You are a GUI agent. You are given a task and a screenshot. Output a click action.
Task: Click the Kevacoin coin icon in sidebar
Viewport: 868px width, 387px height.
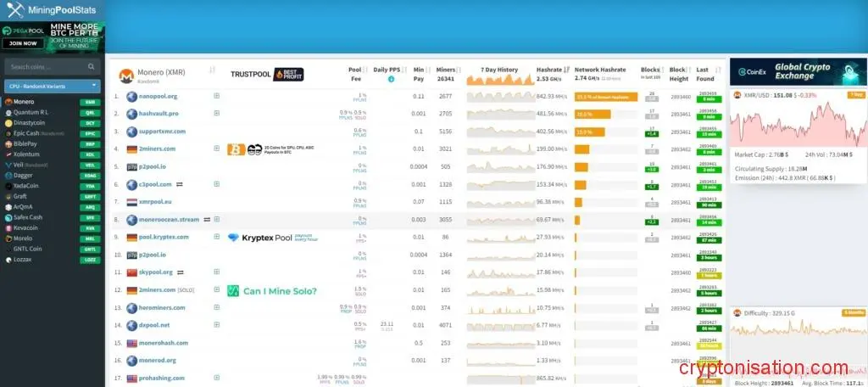(8, 228)
